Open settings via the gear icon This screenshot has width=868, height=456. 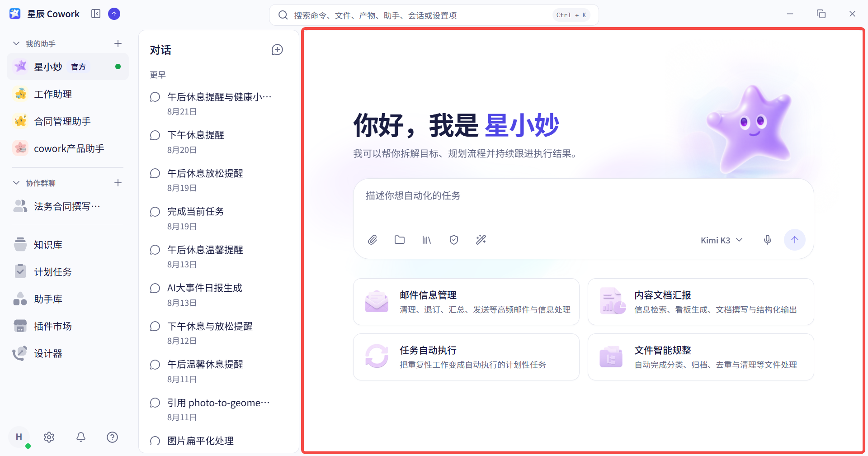pyautogui.click(x=49, y=437)
